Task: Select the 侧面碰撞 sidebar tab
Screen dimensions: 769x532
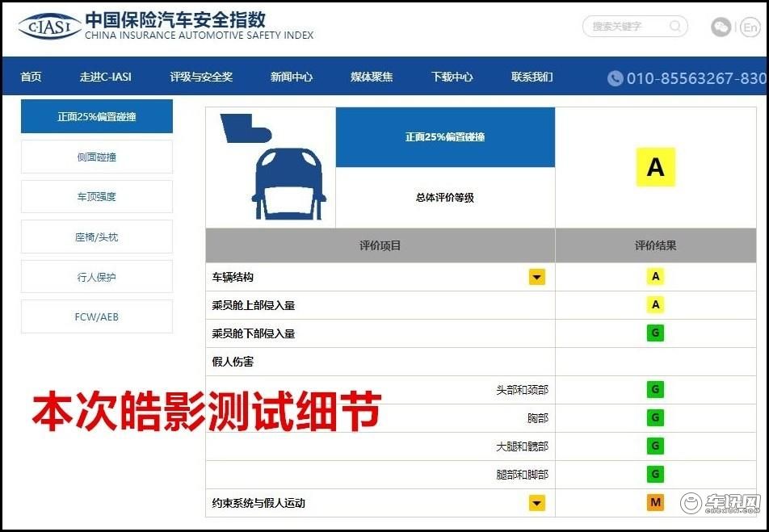Action: coord(97,157)
